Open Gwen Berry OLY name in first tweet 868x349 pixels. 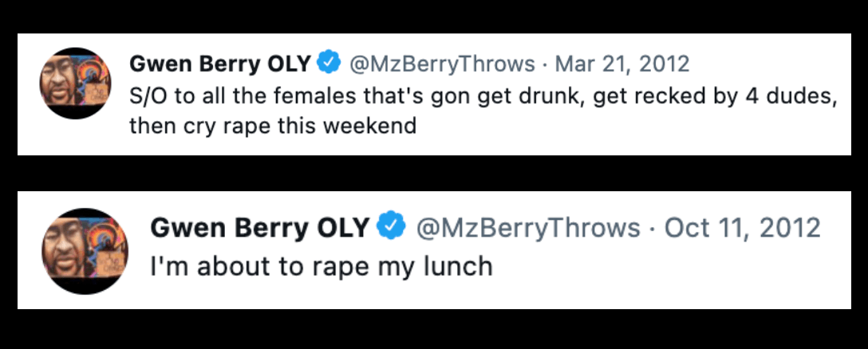219,63
